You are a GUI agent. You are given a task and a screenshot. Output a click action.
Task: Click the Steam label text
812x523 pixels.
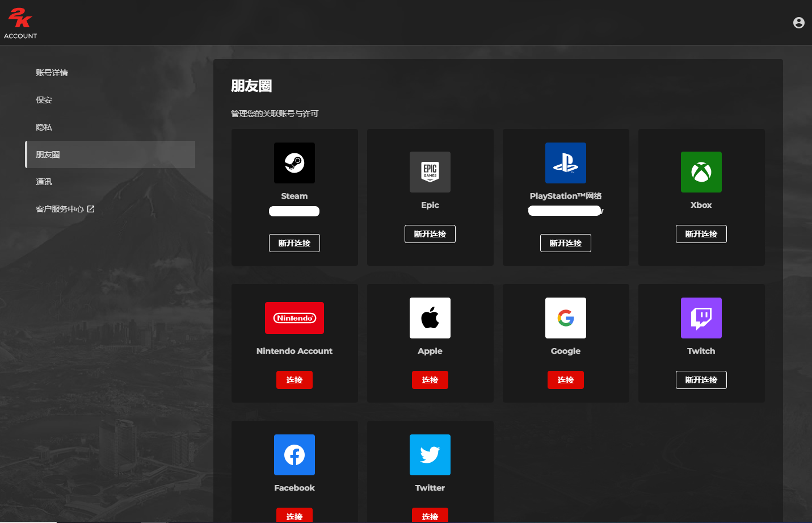[294, 196]
